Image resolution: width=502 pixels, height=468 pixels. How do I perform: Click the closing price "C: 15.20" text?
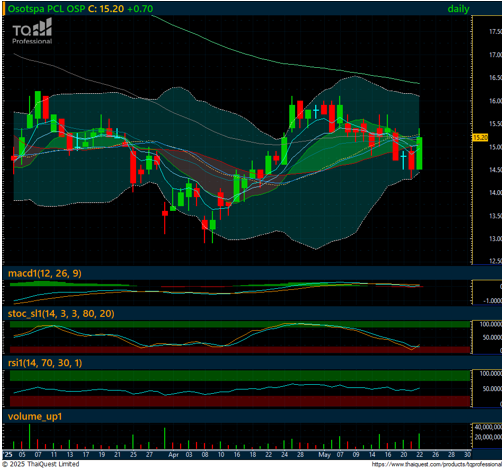106,9
